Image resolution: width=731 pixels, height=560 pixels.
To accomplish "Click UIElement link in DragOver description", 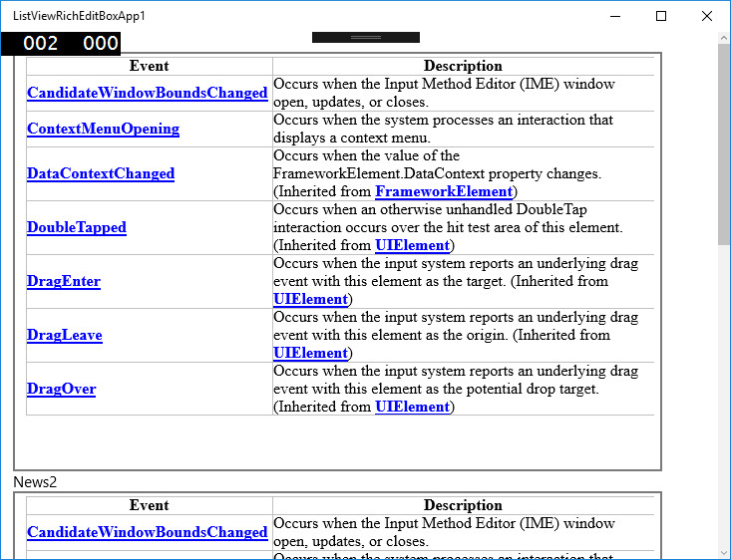I will click(413, 407).
